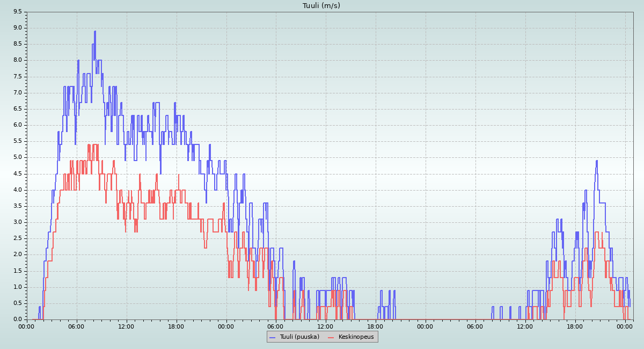Select the 0.0 label on the y-axis

(18, 319)
